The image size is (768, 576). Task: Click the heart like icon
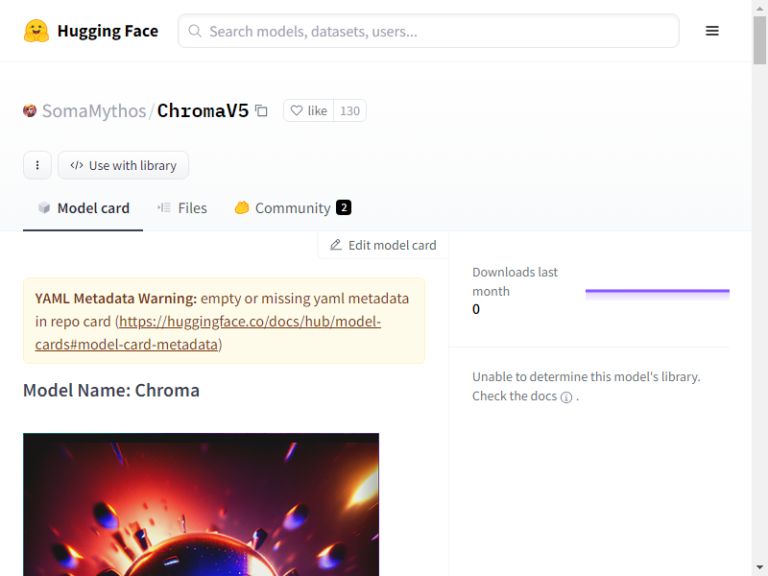click(x=296, y=111)
